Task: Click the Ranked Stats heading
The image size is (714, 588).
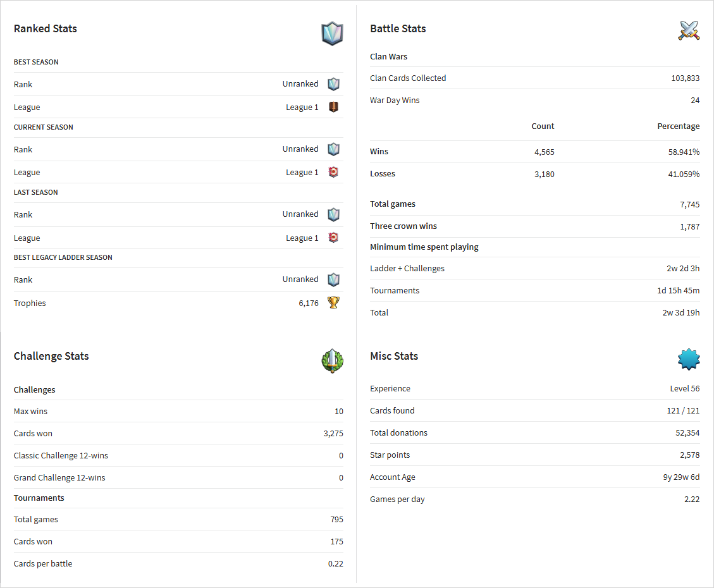Action: pyautogui.click(x=45, y=28)
